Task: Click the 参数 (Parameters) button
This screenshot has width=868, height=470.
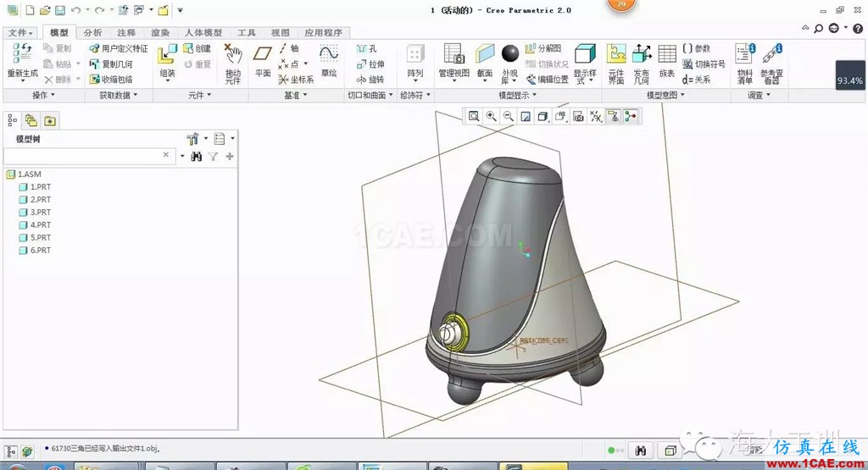Action: pos(697,48)
